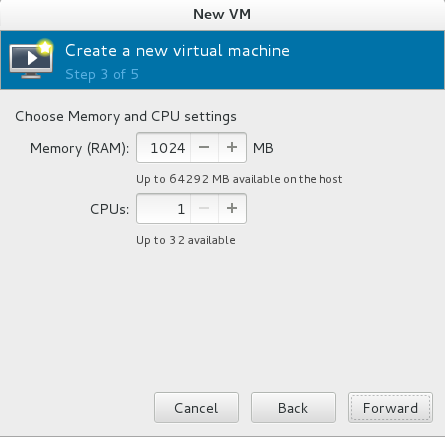
Task: Focus the CPUs number field showing 1
Action: coord(164,208)
